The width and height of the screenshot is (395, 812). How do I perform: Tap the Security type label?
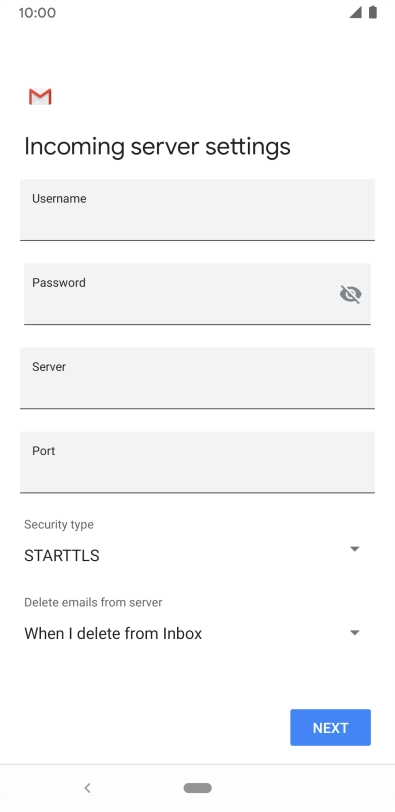(59, 525)
